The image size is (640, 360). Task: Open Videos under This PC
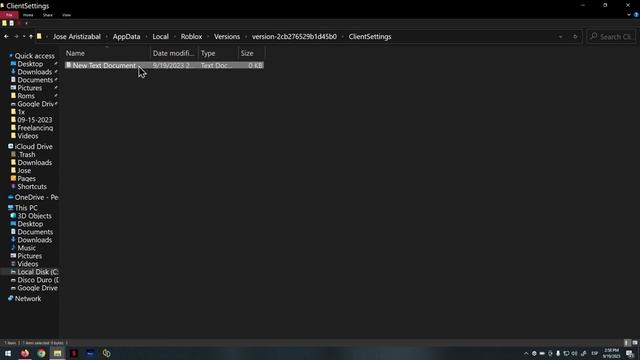pos(27,264)
